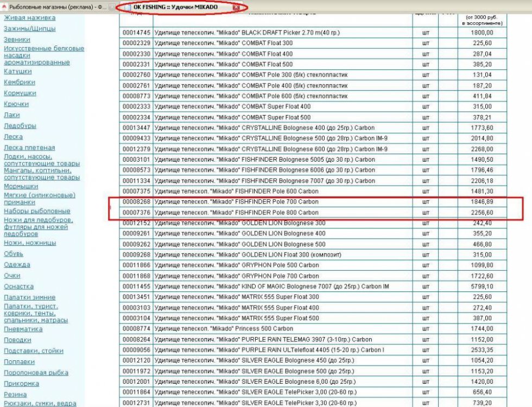Screen dimensions: 532x407
Task: Click price 1420,00 for SILVER EAGLE Bolognese 6,00
Action: 482,381
